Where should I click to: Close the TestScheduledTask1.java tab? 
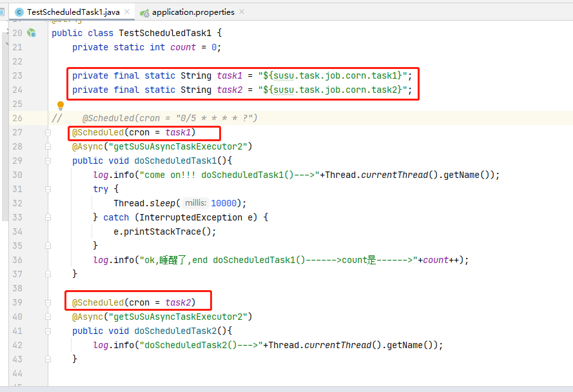[126, 11]
